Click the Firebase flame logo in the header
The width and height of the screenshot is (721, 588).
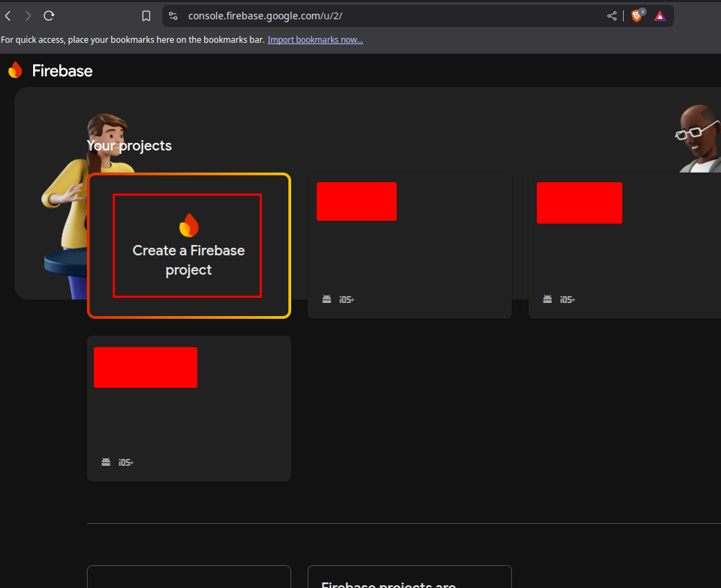point(15,70)
